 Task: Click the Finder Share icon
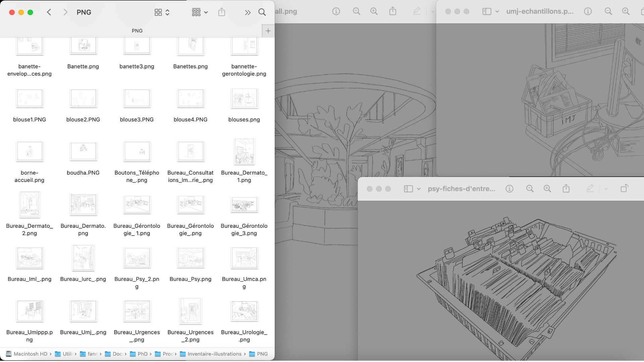coord(221,12)
